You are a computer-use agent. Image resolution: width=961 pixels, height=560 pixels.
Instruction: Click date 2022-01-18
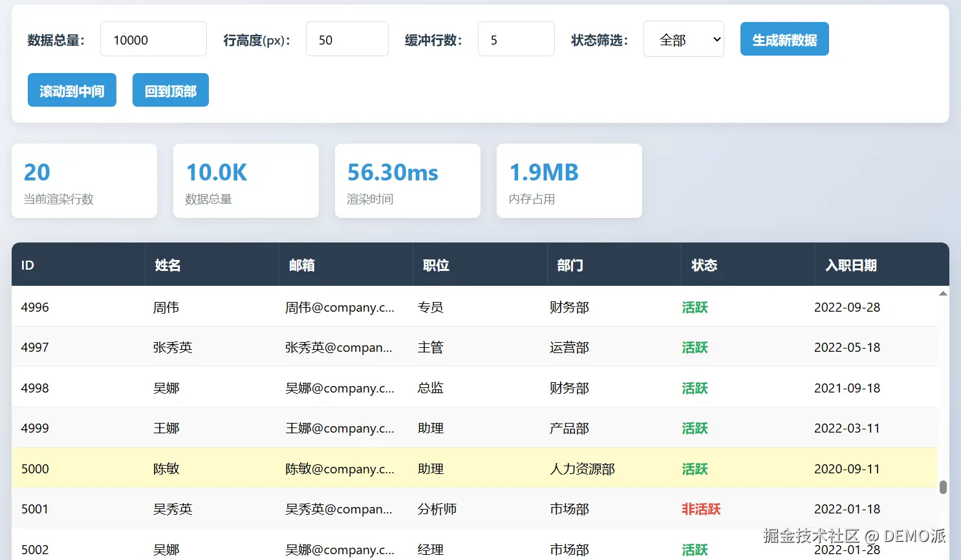click(x=847, y=509)
